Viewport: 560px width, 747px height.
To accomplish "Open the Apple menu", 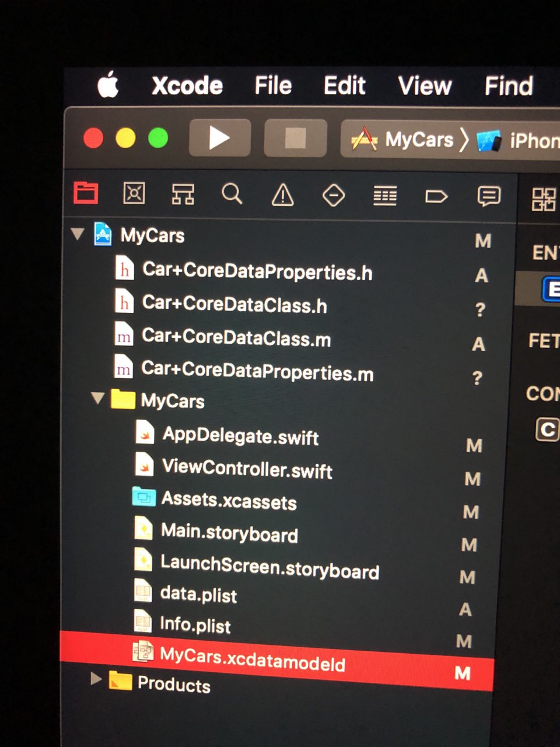I will point(108,85).
